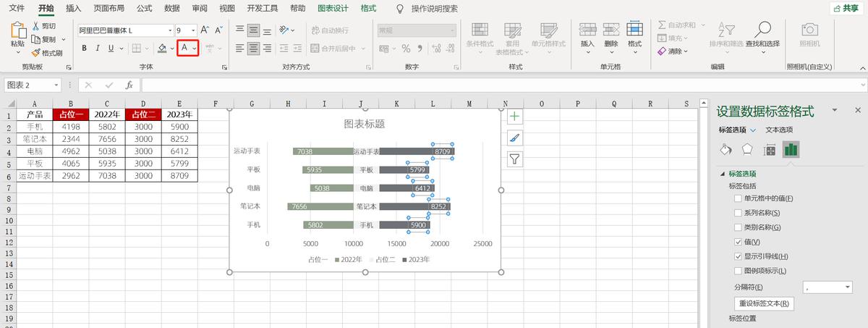The image size is (868, 328).
Task: Expand the 标签选项 dropdown arrow
Action: coord(753,130)
